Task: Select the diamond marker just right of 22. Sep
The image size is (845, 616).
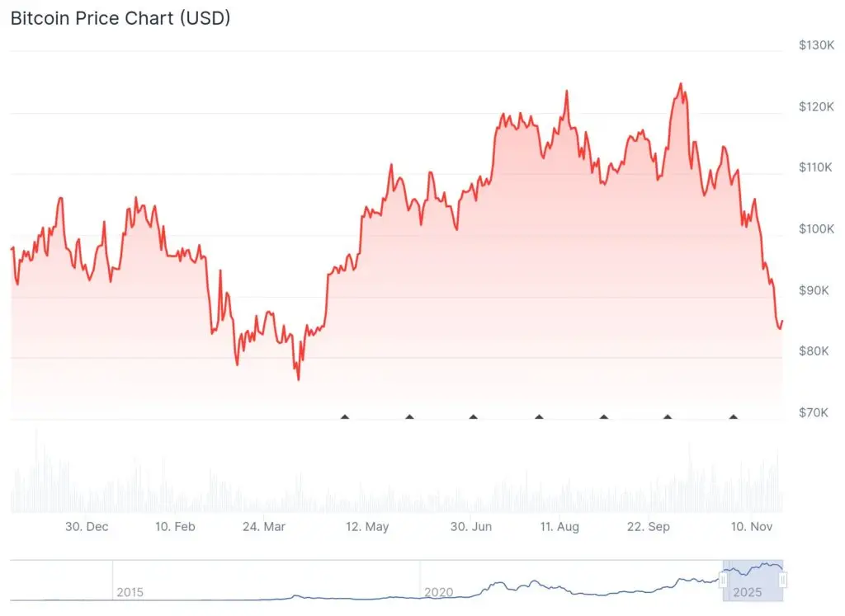Action: (x=668, y=416)
